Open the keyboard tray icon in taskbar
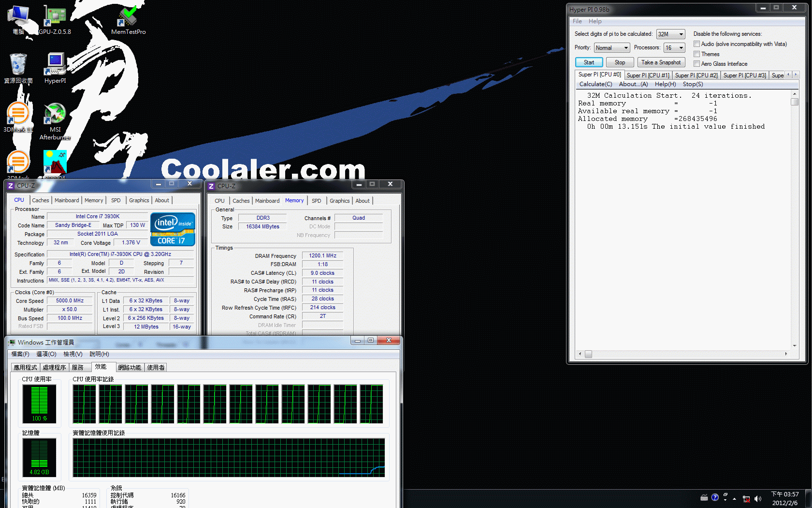 (x=704, y=498)
